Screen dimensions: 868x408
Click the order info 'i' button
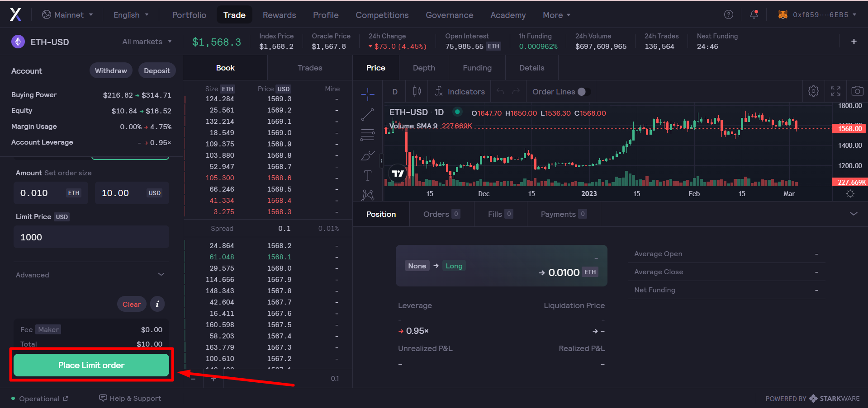(x=157, y=304)
